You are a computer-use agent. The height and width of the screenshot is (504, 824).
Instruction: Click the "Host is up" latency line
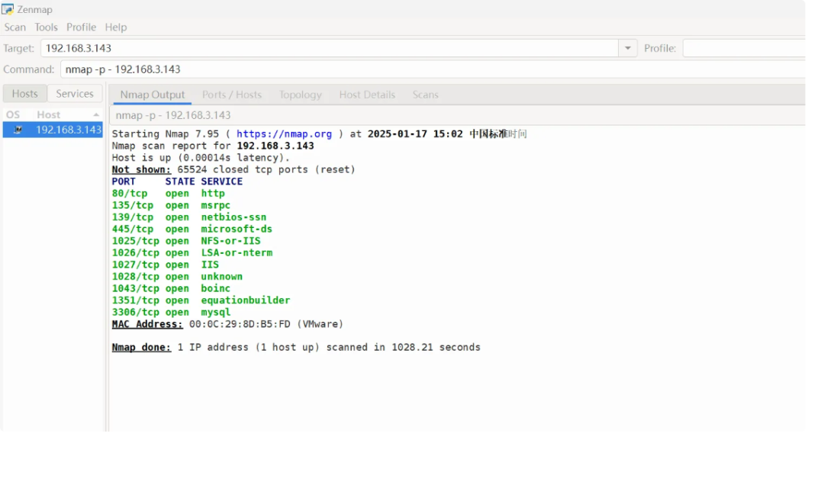click(x=201, y=158)
